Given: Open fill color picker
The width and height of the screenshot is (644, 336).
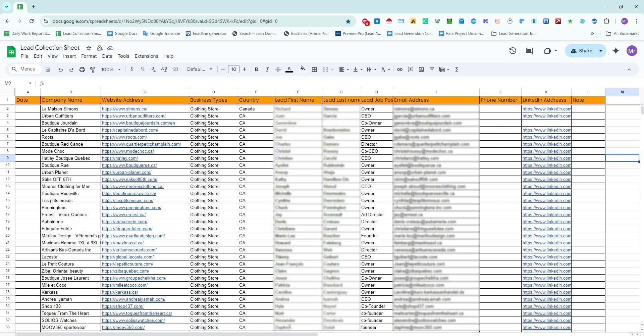Looking at the screenshot, I should [303, 69].
